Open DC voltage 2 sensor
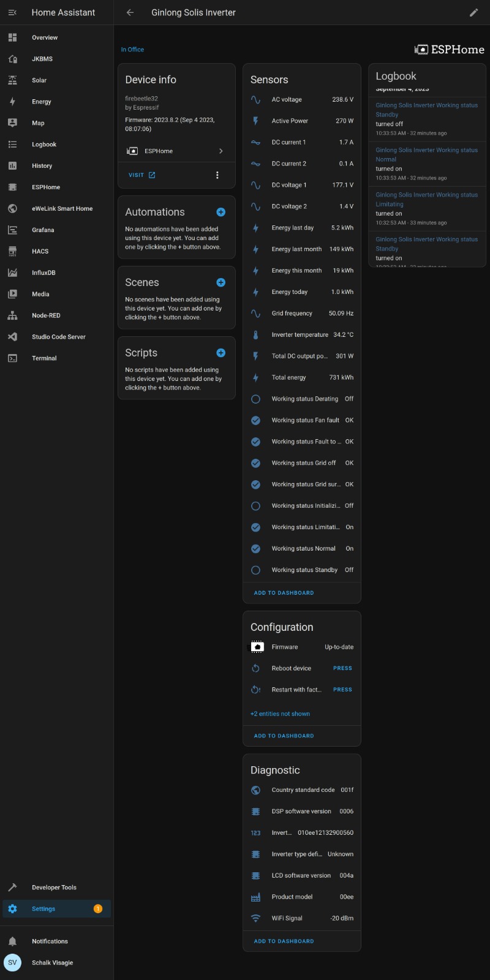 (x=302, y=206)
